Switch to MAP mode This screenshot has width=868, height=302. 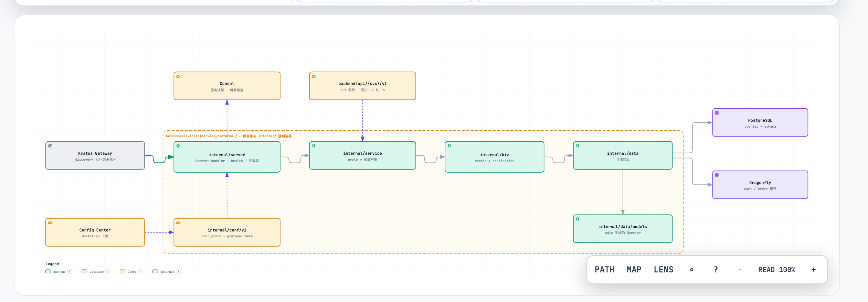[634, 270]
